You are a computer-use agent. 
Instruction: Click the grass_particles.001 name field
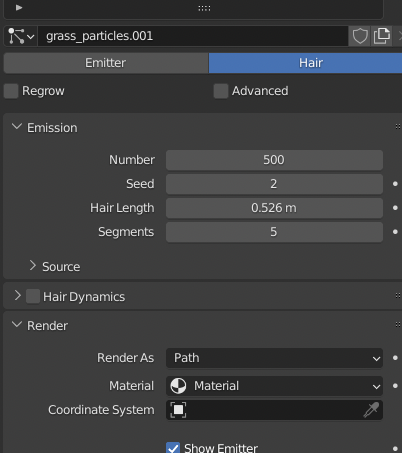193,36
